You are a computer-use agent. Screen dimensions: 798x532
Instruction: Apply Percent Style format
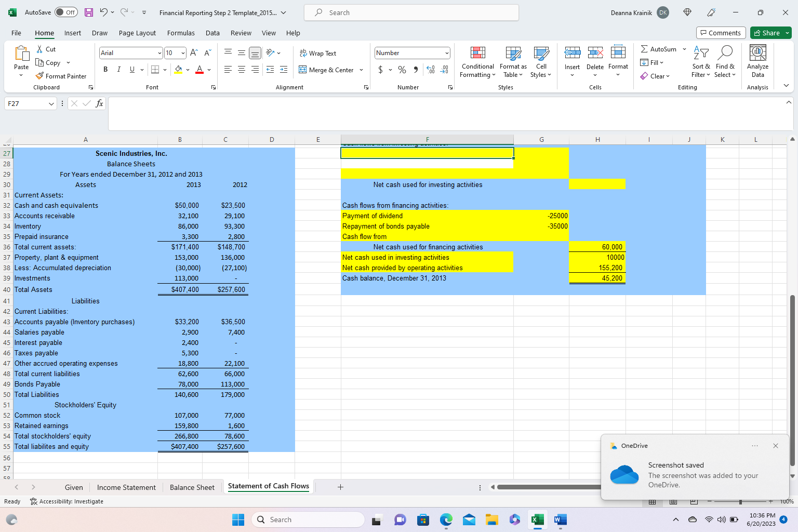click(x=402, y=70)
